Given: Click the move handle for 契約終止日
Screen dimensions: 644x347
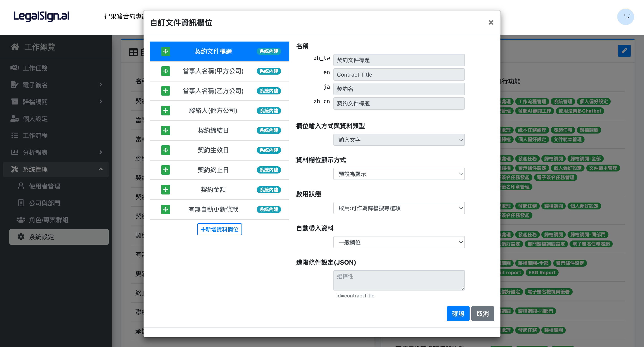Looking at the screenshot, I should [165, 170].
